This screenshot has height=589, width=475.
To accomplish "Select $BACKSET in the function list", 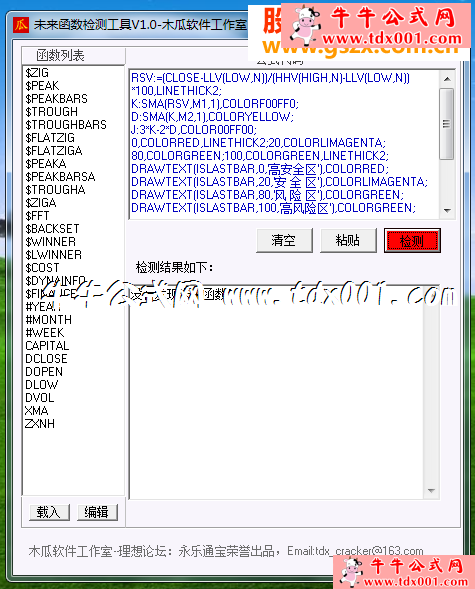I will click(52, 228).
